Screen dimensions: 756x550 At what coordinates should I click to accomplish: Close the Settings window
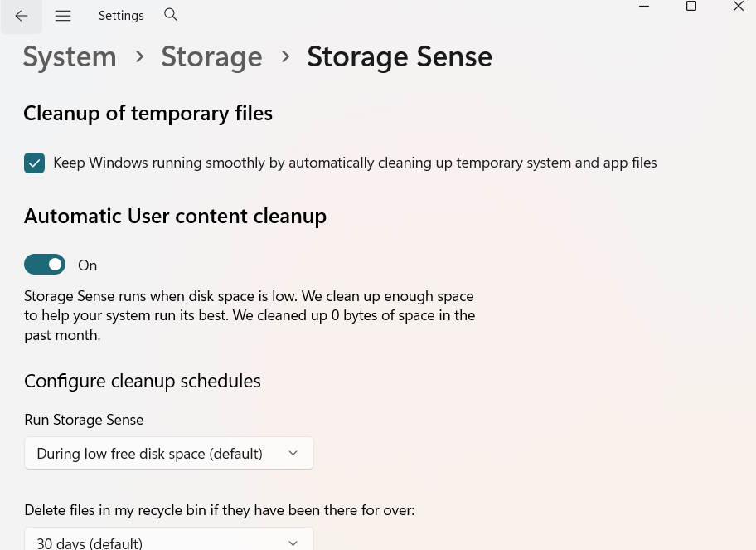[x=738, y=7]
